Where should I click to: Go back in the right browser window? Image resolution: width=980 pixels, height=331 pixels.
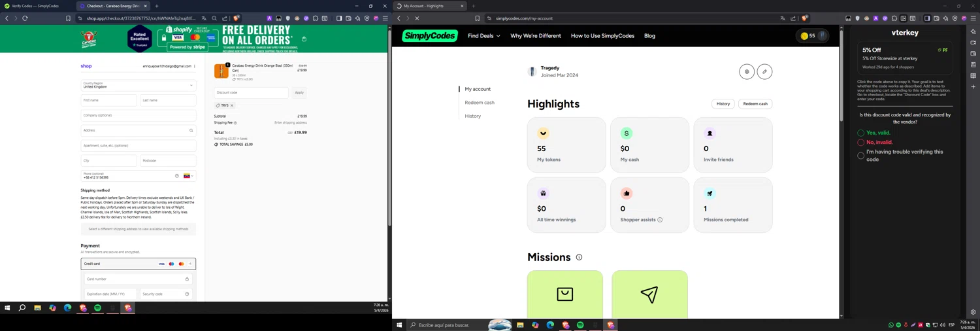tap(399, 18)
